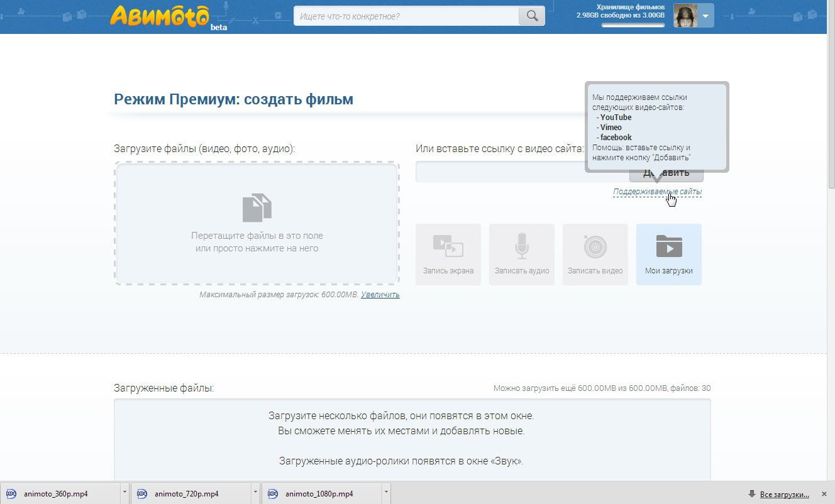Click the Vimeo entry in the tooltip
This screenshot has width=835, height=504.
tap(611, 128)
